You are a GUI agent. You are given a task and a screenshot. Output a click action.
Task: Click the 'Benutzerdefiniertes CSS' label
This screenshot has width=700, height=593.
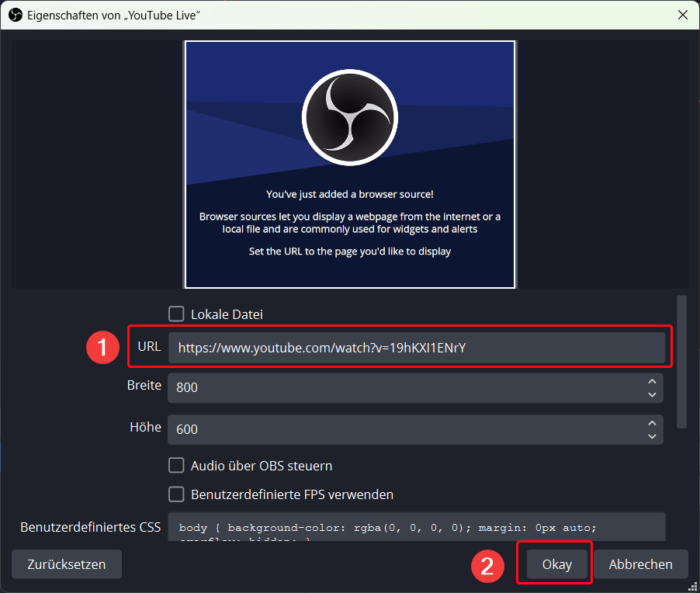point(91,527)
